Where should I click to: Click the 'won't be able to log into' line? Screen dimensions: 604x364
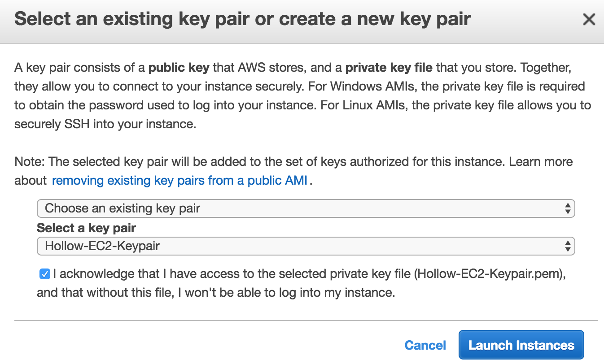click(215, 293)
